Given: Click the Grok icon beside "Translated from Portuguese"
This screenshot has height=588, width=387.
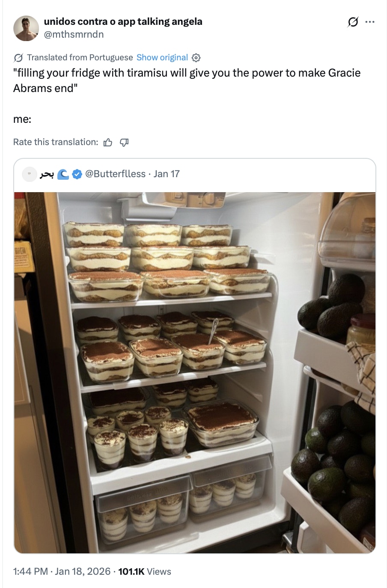Looking at the screenshot, I should (18, 58).
